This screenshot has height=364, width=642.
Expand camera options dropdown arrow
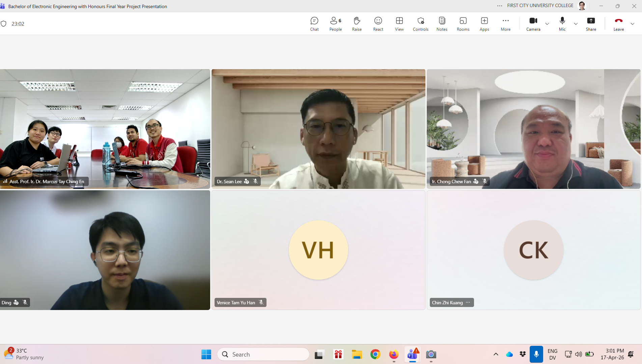click(547, 24)
